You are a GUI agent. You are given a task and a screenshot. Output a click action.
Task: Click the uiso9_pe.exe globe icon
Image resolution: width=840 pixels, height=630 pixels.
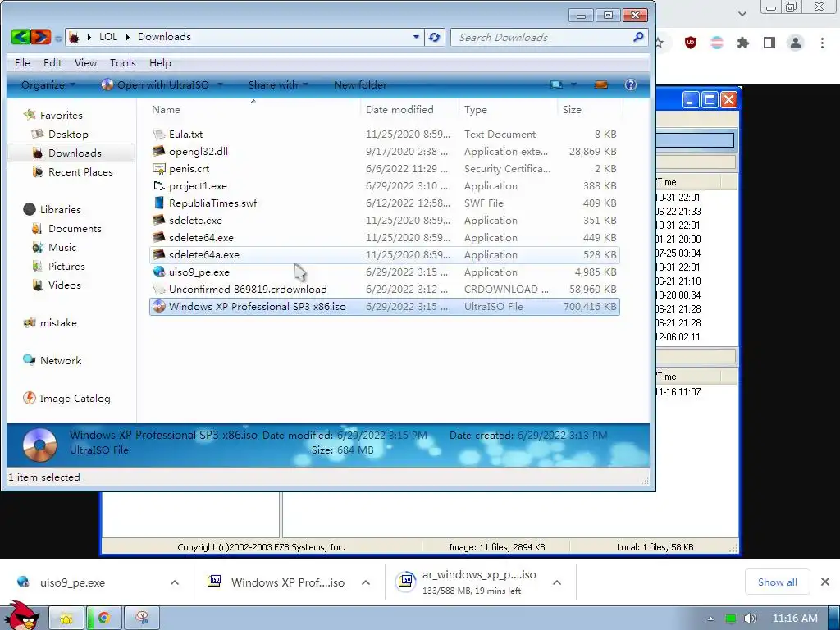pyautogui.click(x=158, y=272)
